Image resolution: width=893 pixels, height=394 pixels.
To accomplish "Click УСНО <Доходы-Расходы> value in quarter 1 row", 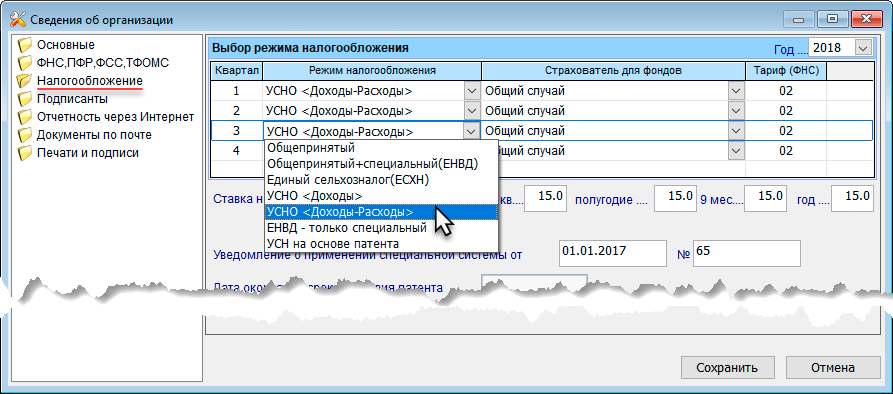I will [x=339, y=91].
